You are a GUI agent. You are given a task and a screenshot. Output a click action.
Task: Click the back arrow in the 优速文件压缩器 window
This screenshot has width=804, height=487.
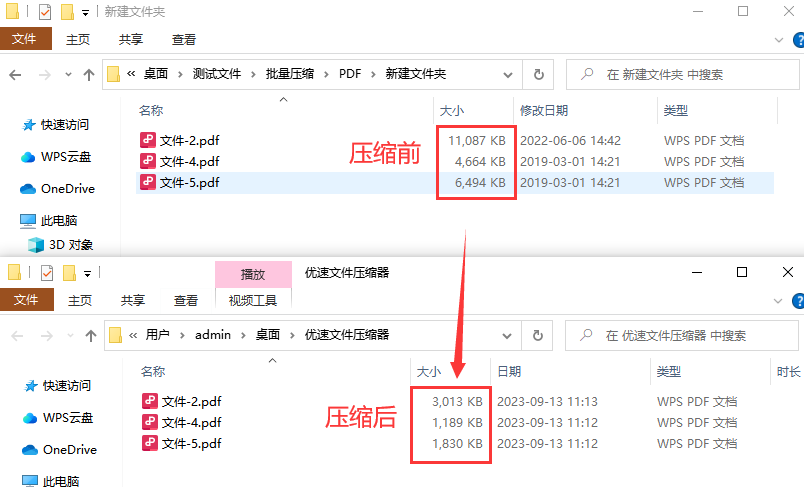[17, 336]
